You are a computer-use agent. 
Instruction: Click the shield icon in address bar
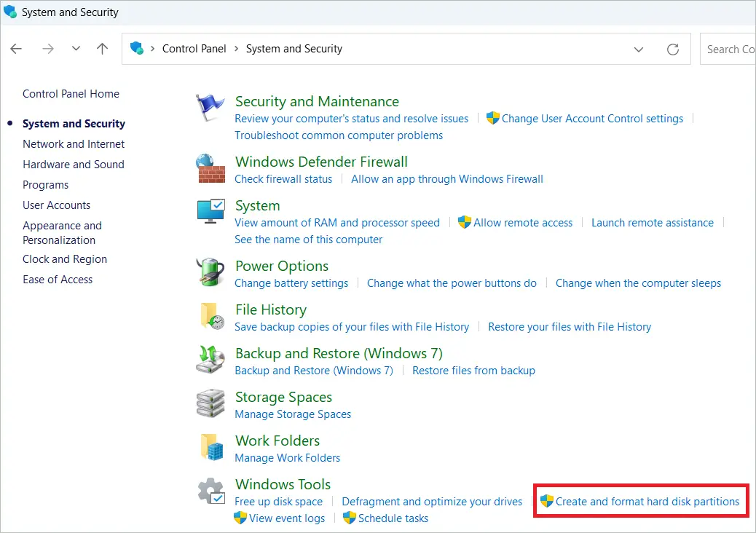tap(137, 48)
